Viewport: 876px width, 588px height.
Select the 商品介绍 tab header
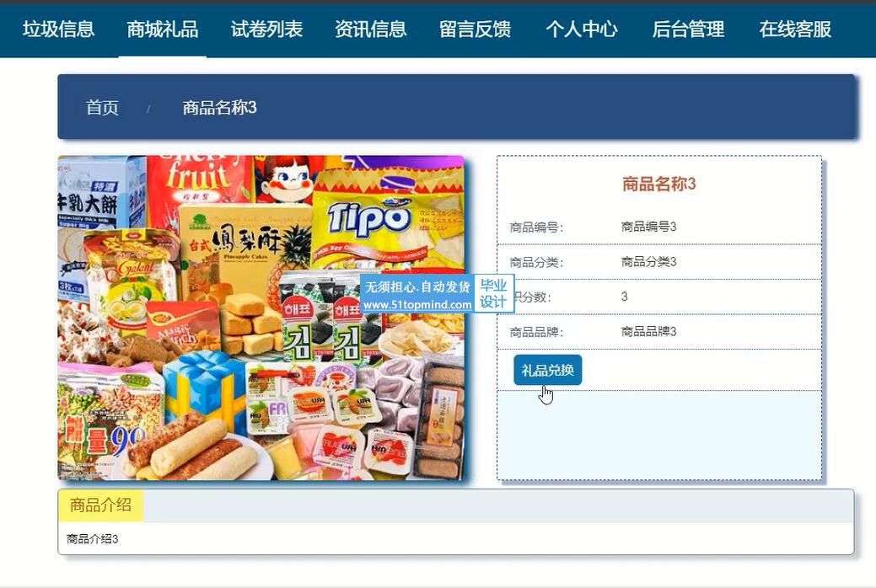click(100, 505)
